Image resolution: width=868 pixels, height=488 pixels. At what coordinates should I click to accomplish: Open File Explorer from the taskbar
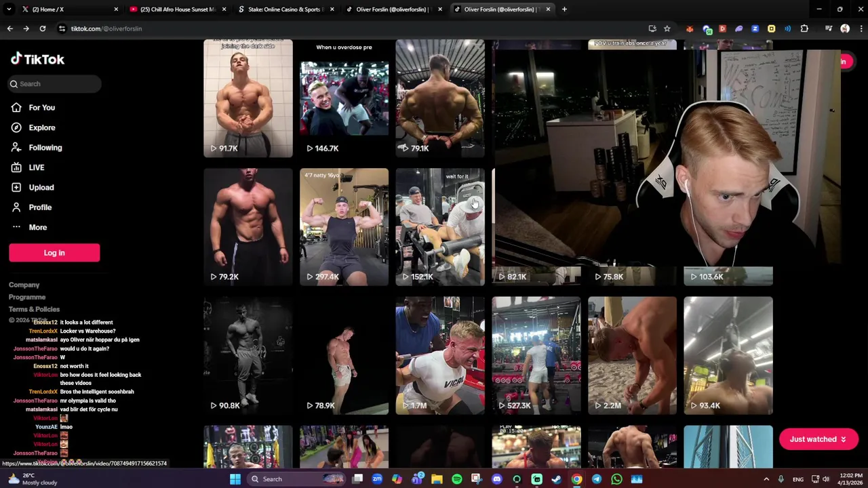[x=437, y=479]
